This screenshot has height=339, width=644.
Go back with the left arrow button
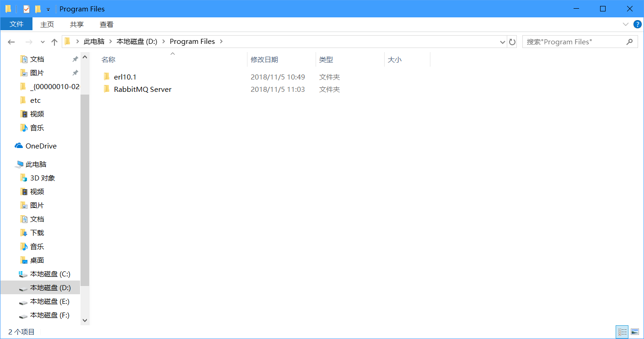[11, 42]
